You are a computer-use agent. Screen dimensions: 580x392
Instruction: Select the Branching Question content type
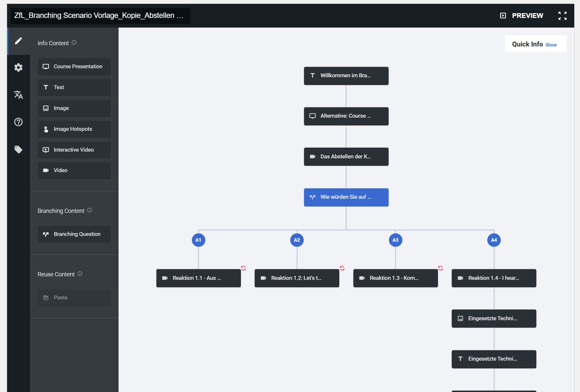(74, 234)
